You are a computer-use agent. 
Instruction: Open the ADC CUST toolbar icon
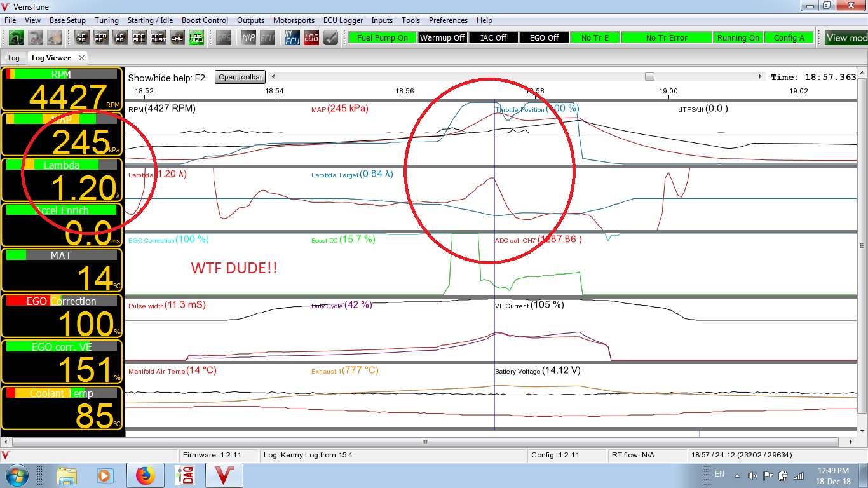(x=158, y=37)
